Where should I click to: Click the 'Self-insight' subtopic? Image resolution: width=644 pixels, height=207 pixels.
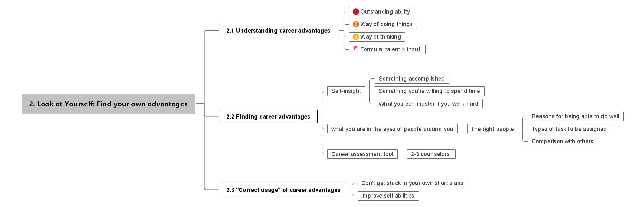click(x=346, y=91)
